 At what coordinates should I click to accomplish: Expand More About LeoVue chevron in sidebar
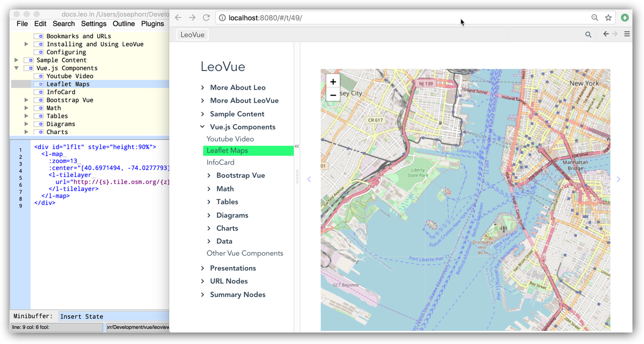[203, 101]
